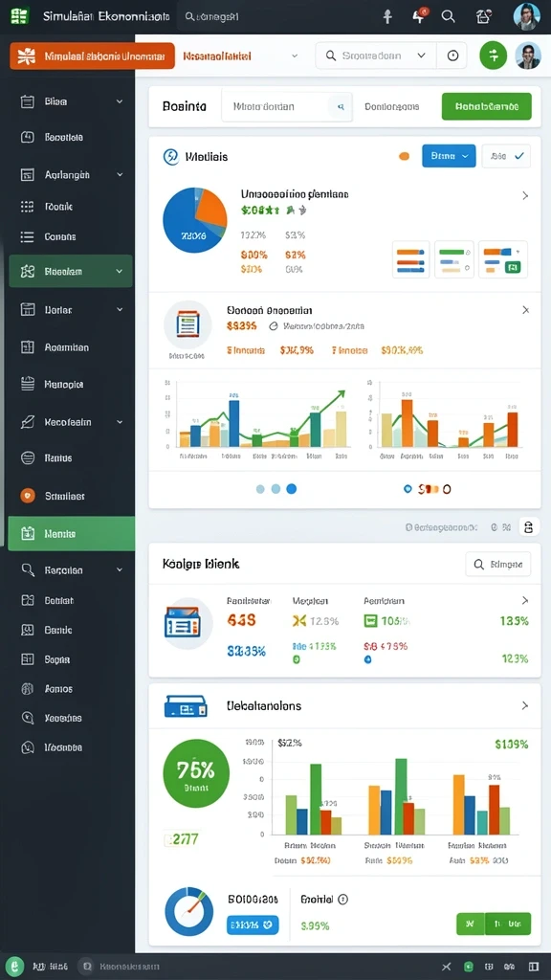This screenshot has height=980, width=551.
Task: Expand the Raaonian sidebar chevron
Action: tap(120, 570)
